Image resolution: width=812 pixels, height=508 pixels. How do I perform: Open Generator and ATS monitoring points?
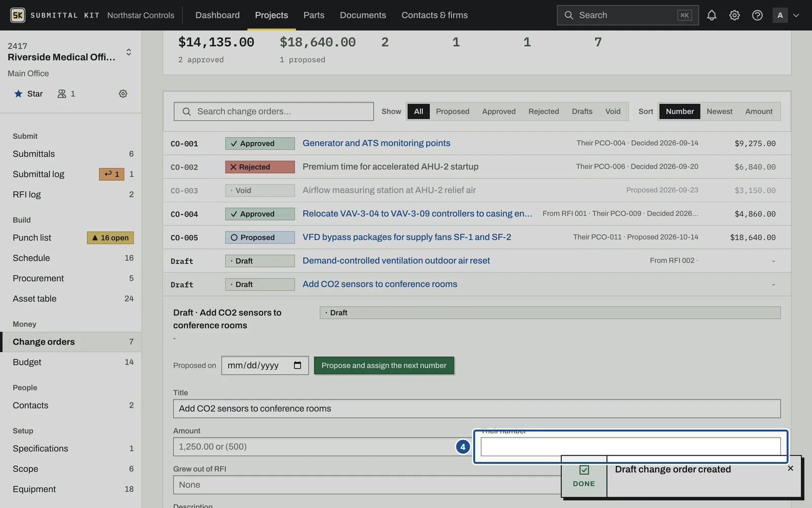376,143
